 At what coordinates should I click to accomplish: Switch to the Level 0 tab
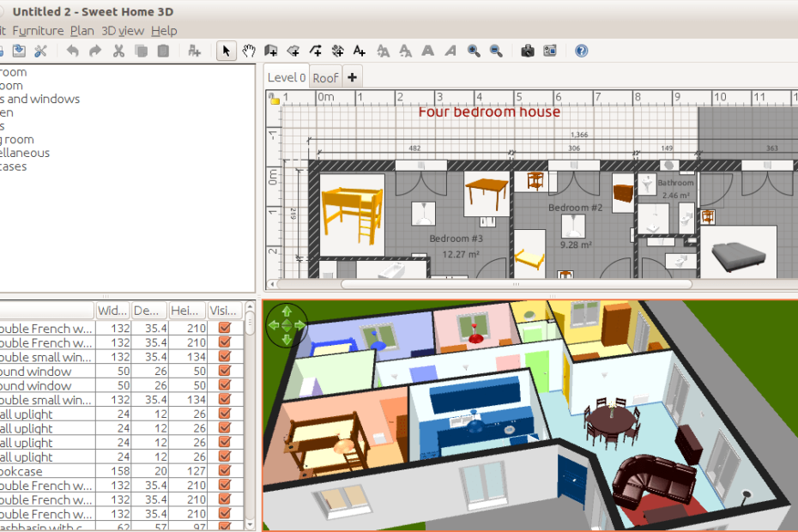pyautogui.click(x=287, y=77)
